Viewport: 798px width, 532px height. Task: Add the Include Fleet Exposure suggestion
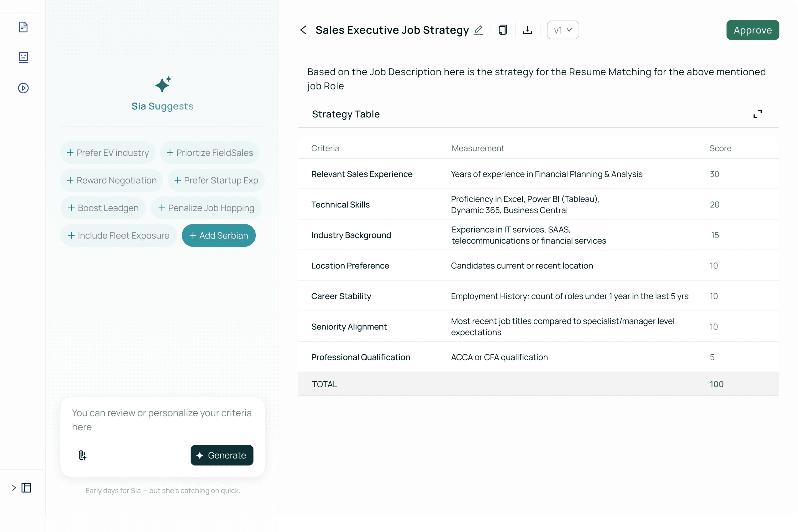click(118, 236)
